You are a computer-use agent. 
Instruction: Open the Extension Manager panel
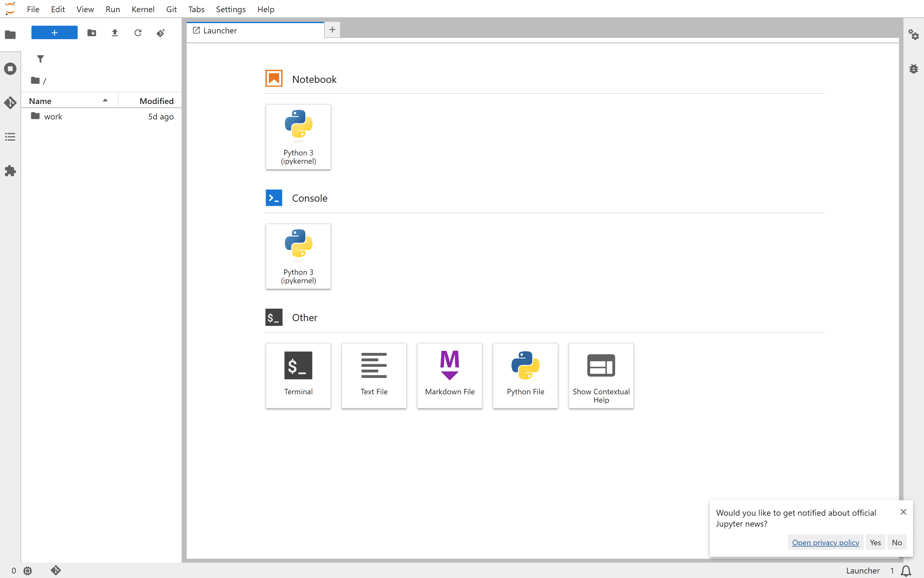click(x=10, y=171)
